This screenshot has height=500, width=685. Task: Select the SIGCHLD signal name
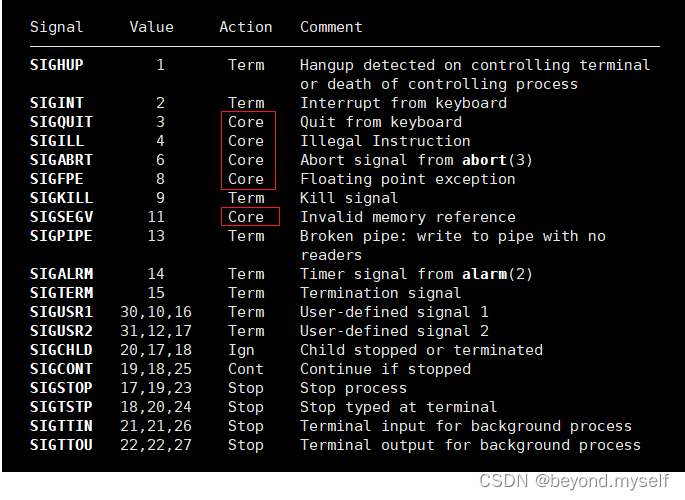(x=61, y=350)
